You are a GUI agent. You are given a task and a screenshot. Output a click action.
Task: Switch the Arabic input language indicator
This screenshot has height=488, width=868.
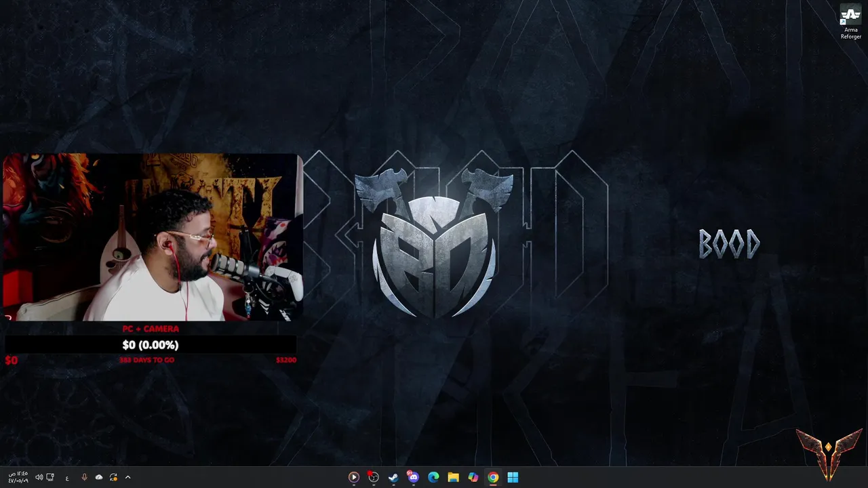pyautogui.click(x=67, y=478)
